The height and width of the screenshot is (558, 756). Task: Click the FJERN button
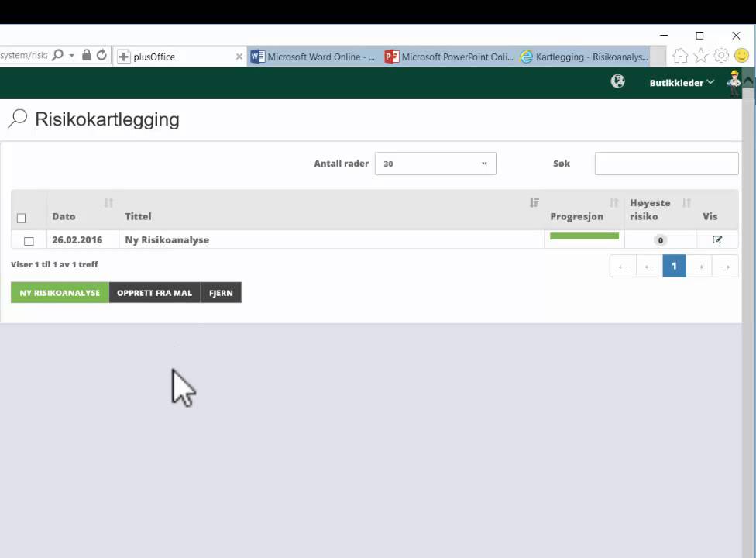(x=221, y=293)
